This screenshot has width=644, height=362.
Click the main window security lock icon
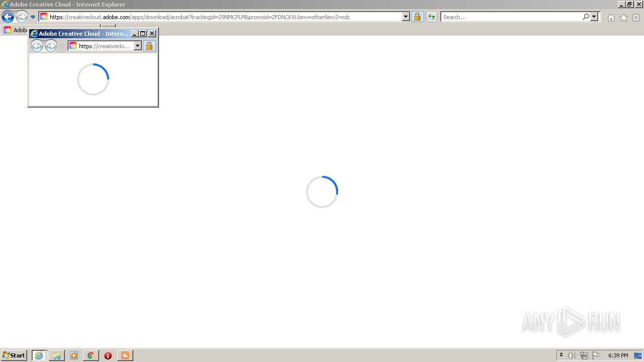point(417,17)
